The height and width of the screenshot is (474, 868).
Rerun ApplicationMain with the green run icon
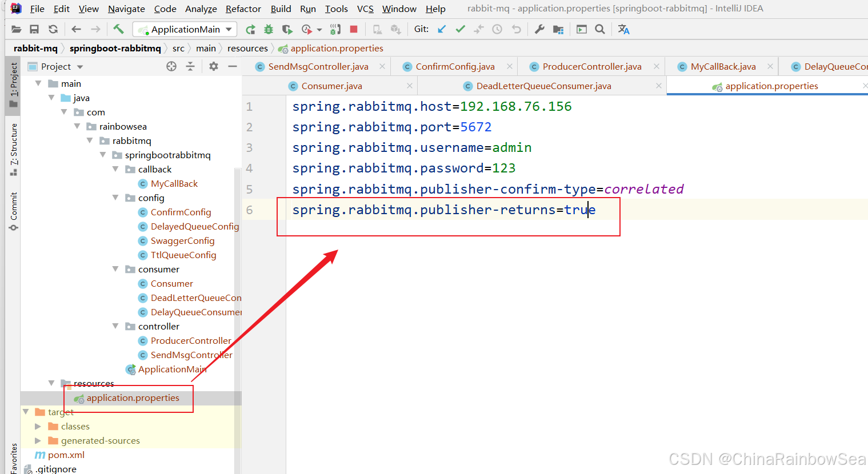tap(250, 29)
